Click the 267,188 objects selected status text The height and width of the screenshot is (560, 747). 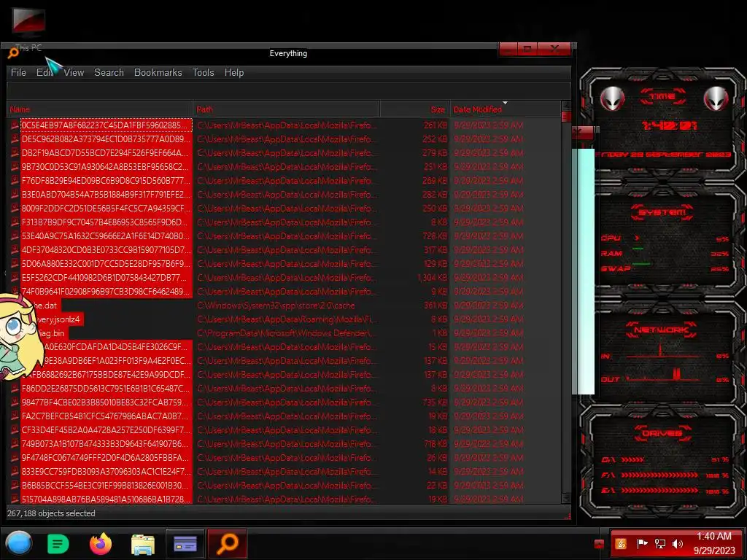click(x=51, y=513)
